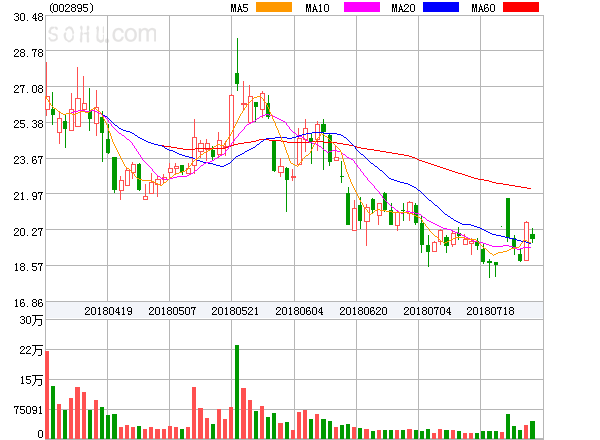Image resolution: width=600 pixels, height=440 pixels.
Task: Click the 20.27 price axis label
Action: 28,232
